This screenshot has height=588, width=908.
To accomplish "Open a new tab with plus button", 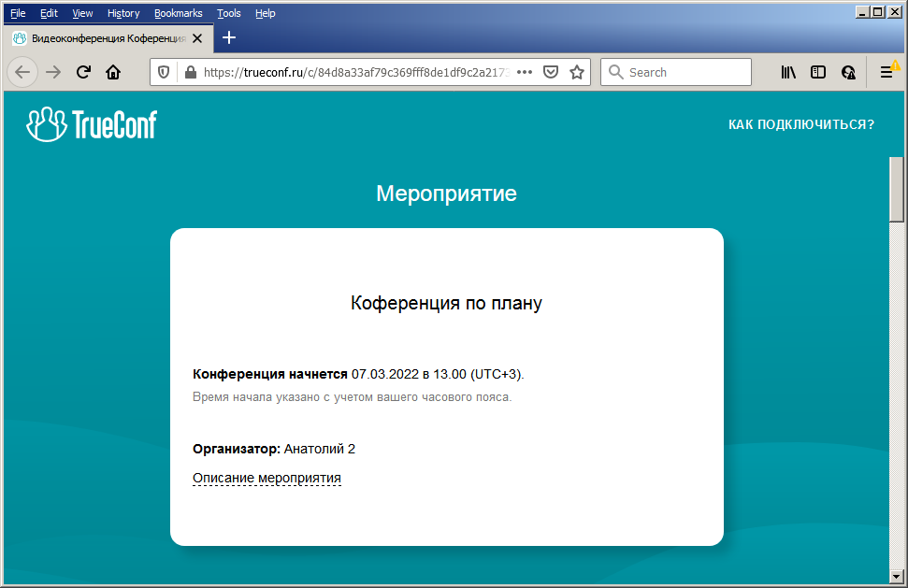I will [x=229, y=38].
